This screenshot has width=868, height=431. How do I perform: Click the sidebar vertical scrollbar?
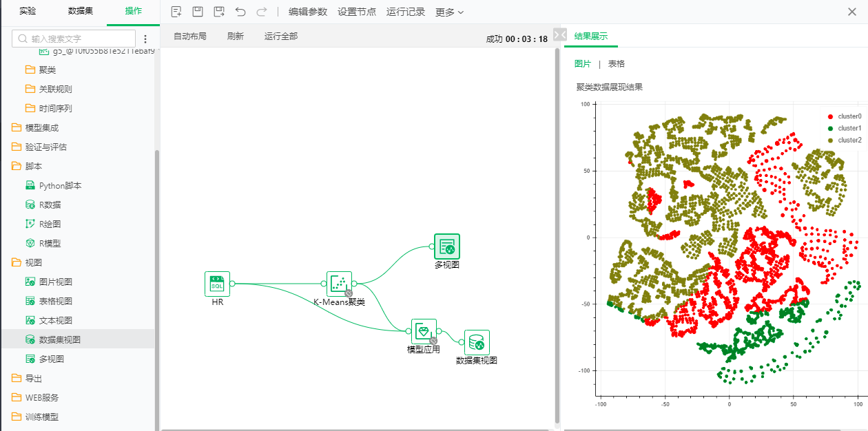[156, 289]
